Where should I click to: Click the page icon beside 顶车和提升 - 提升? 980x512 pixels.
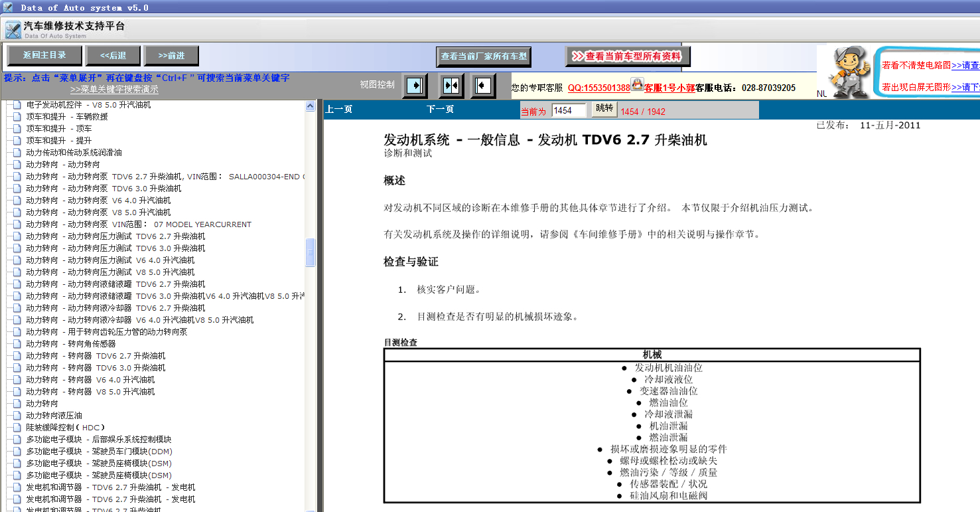(x=17, y=141)
